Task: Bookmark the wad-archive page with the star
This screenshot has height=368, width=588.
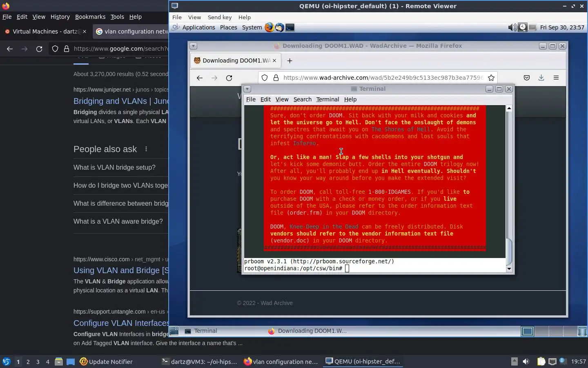Action: point(491,78)
